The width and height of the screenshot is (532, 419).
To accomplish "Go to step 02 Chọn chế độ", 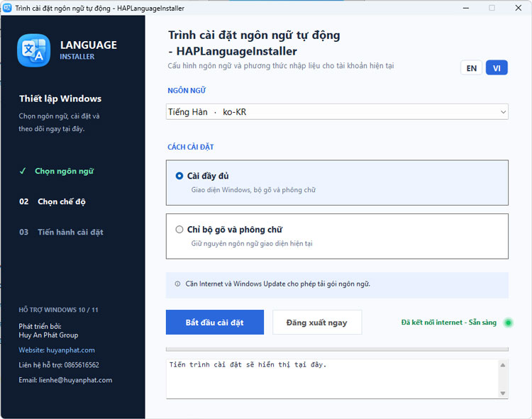I will click(52, 202).
